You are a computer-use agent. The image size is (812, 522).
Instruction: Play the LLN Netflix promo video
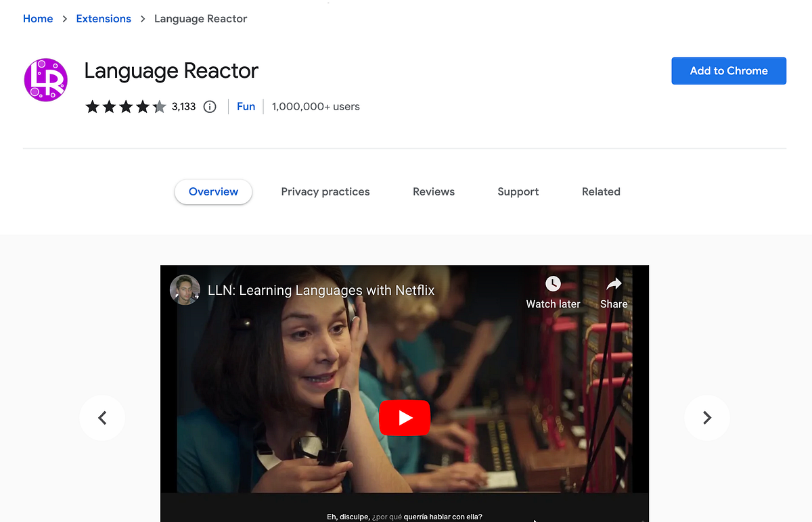tap(405, 418)
